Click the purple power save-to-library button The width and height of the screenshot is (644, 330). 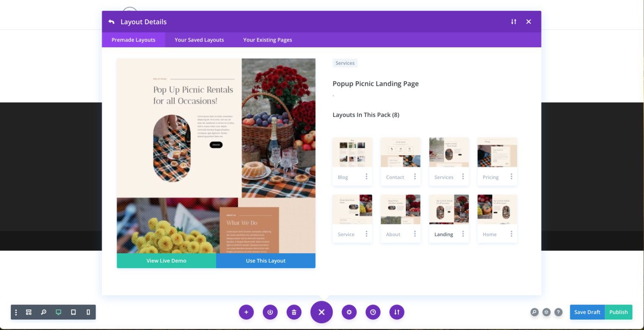tap(270, 312)
